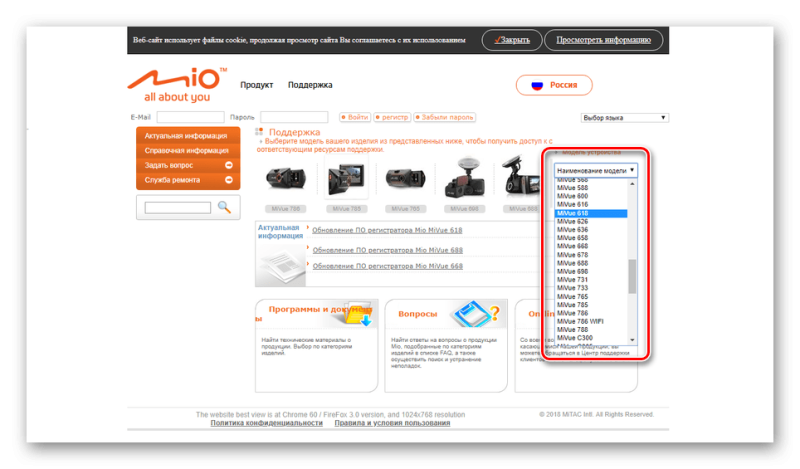Screen dimensions: 800x469
Task: Open the Продукт menu
Action: click(x=257, y=85)
